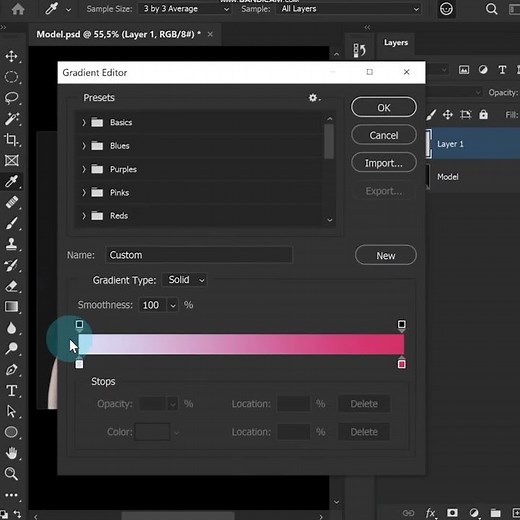Filter layers by pixel layers icon
This screenshot has height=520, width=520.
pos(464,70)
